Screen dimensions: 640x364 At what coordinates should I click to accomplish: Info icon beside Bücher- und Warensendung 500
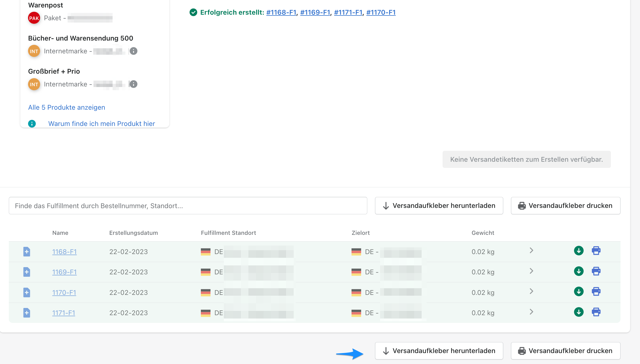click(x=134, y=51)
